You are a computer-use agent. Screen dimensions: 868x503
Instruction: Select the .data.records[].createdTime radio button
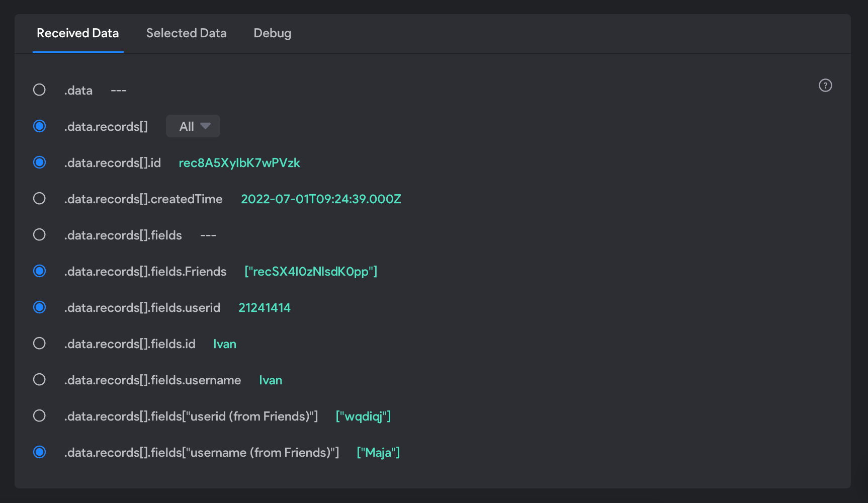click(x=39, y=199)
